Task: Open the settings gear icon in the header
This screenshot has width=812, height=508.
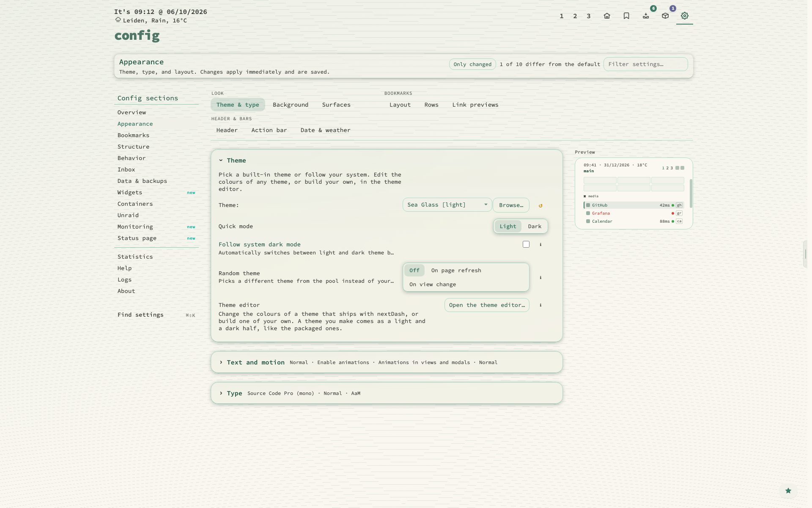Action: point(685,16)
